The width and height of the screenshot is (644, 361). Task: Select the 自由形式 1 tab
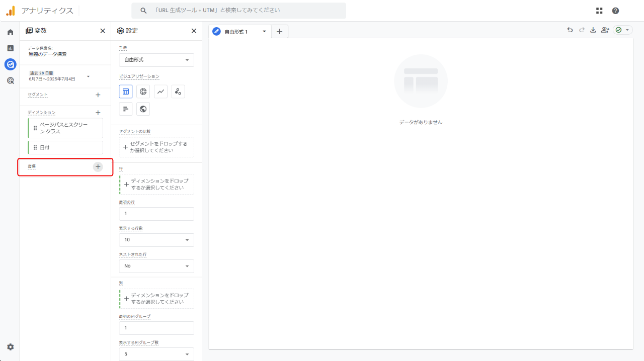click(236, 32)
